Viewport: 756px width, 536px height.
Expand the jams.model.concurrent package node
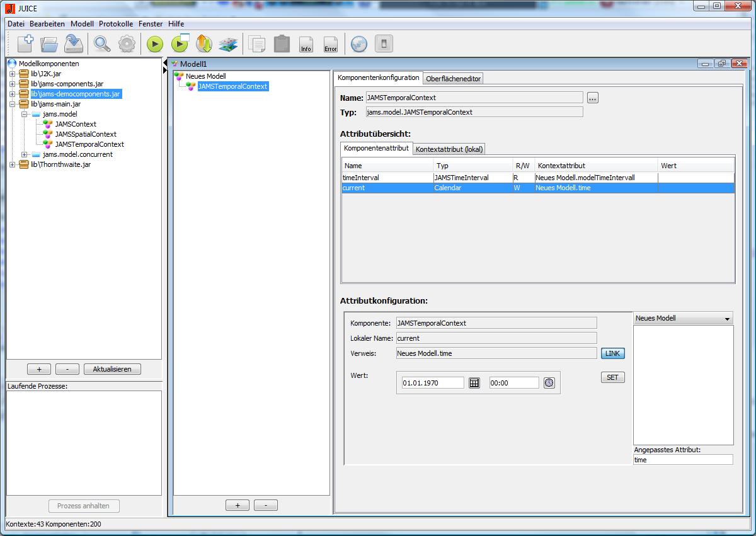(25, 154)
